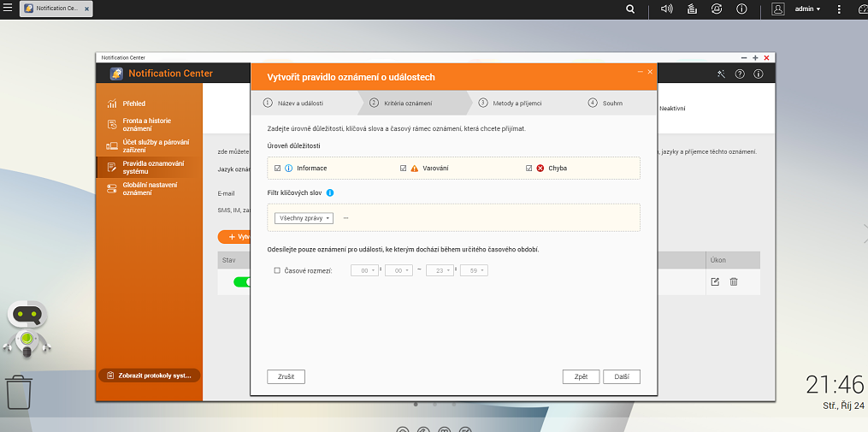Click the Další button
The width and height of the screenshot is (868, 432).
click(x=622, y=376)
